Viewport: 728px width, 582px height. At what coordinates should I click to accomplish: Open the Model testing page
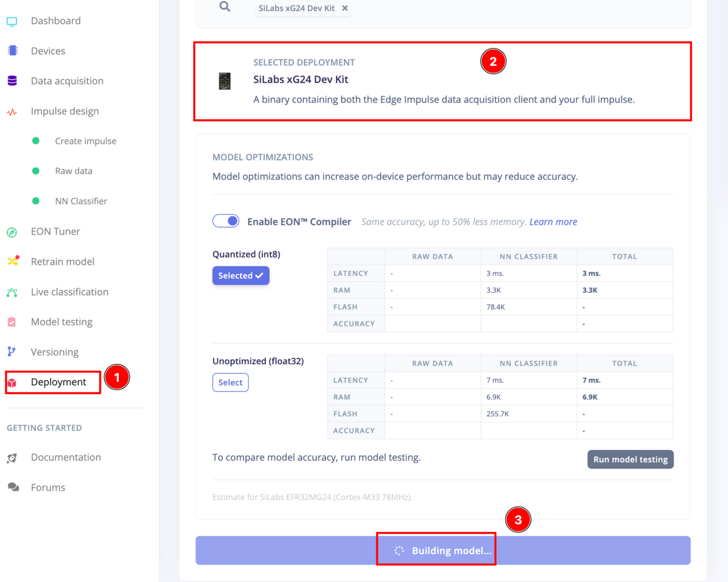coord(62,322)
